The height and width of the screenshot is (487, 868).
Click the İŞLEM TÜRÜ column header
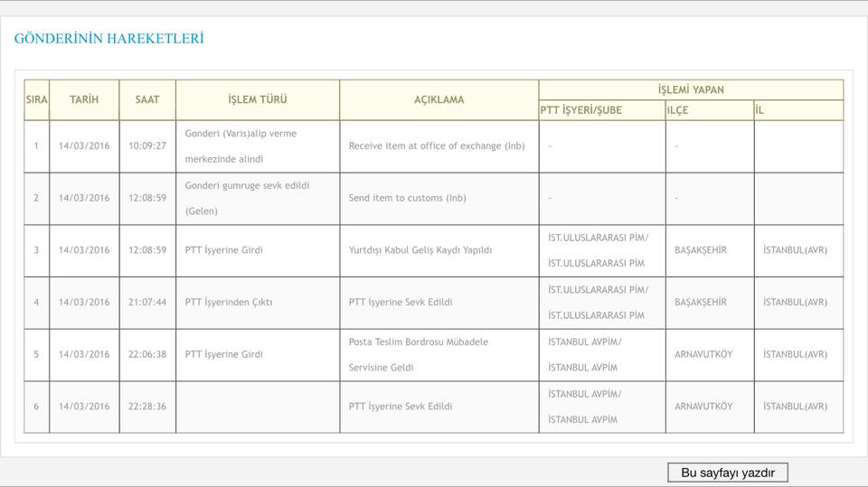click(x=258, y=99)
